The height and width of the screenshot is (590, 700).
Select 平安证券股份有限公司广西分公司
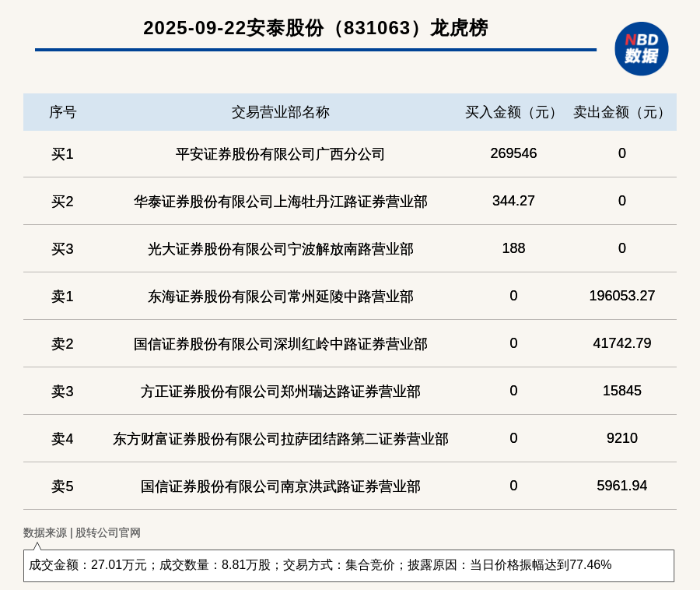(280, 154)
